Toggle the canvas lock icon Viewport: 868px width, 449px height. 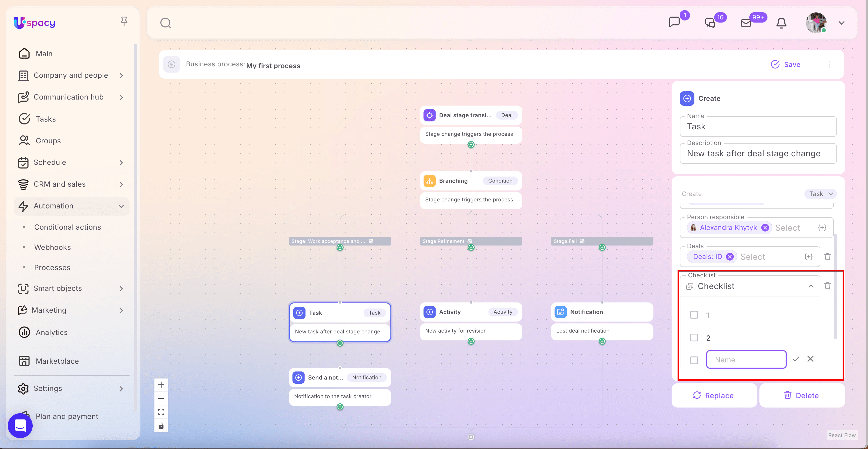coord(161,426)
